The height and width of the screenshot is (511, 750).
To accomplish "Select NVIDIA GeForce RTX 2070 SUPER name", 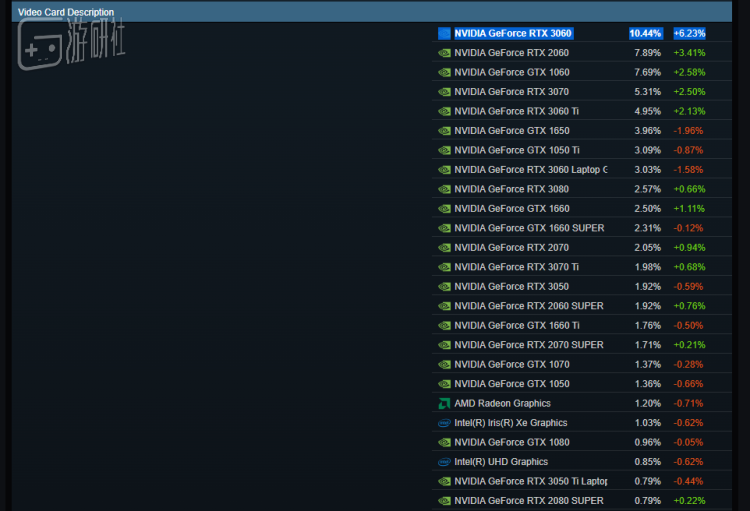I will [x=529, y=345].
